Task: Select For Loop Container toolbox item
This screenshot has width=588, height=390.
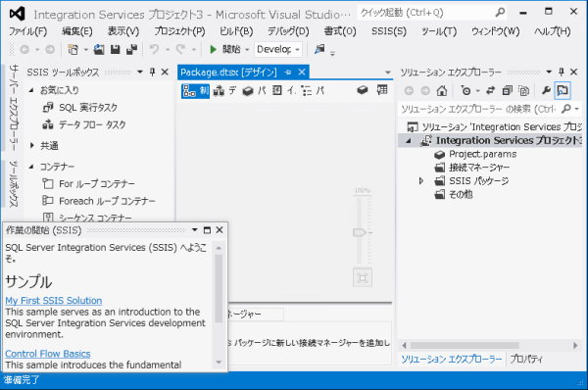Action: click(x=97, y=184)
